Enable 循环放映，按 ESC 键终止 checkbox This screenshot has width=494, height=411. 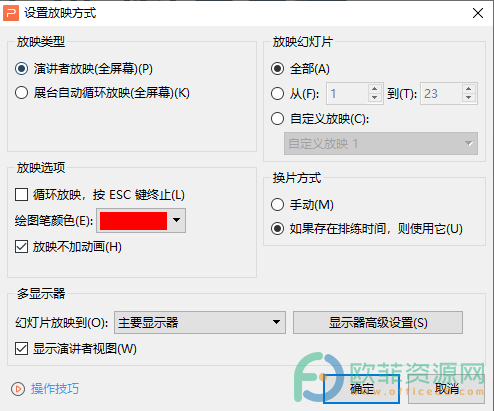21,195
